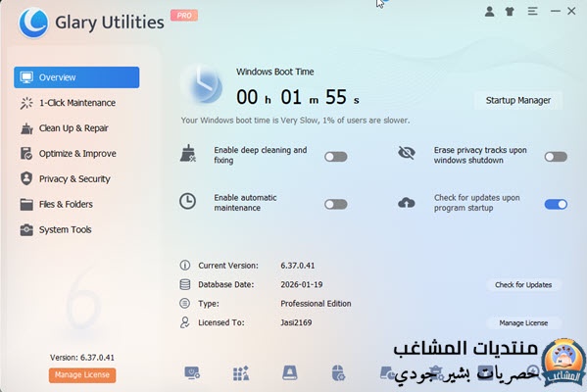This screenshot has height=392, width=587.
Task: Click the orange Manage License button
Action: (82, 374)
